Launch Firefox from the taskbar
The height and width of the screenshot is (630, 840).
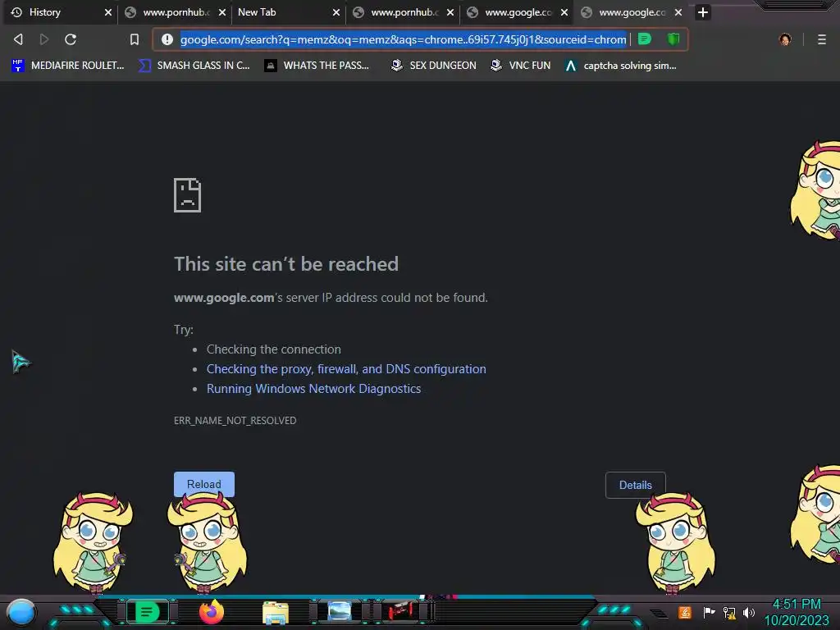click(x=211, y=612)
